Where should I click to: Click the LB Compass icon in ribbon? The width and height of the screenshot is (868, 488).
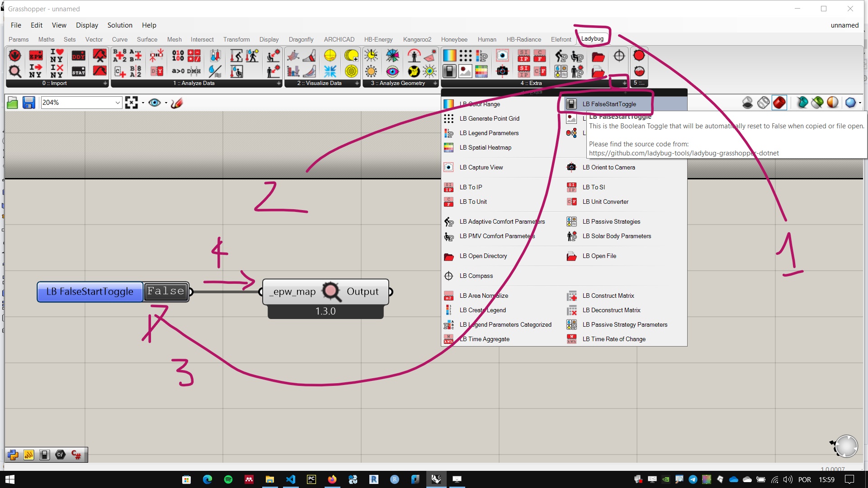tap(619, 56)
